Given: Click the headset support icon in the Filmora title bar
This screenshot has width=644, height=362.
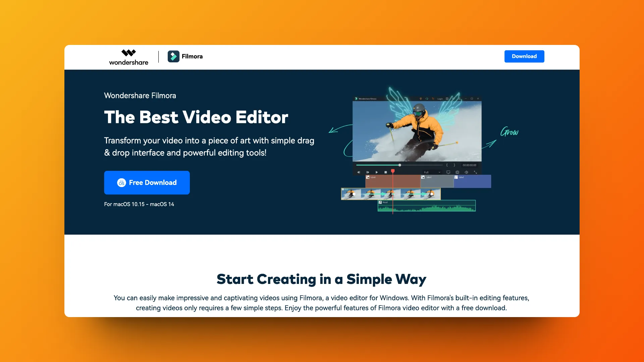Looking at the screenshot, I should click(x=427, y=99).
